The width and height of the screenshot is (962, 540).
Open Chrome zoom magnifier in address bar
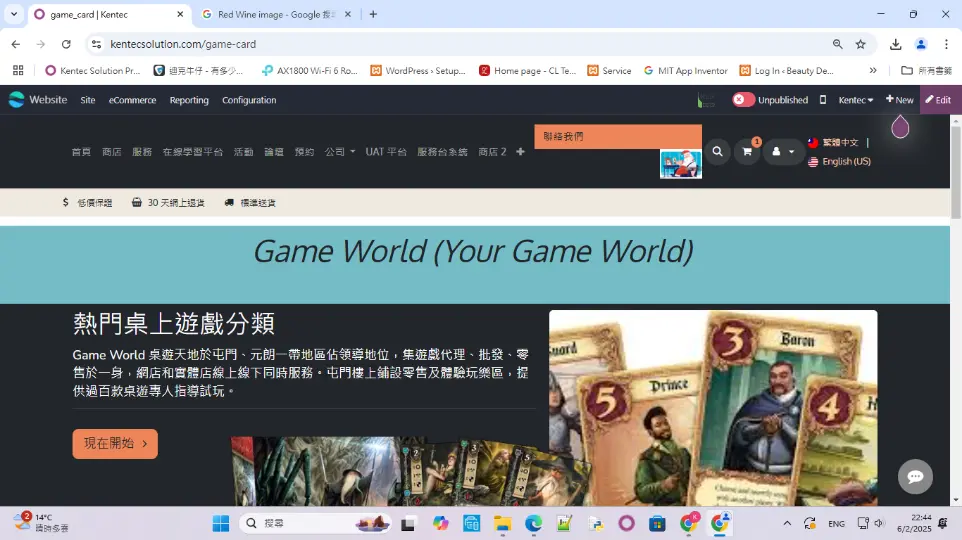click(x=837, y=44)
